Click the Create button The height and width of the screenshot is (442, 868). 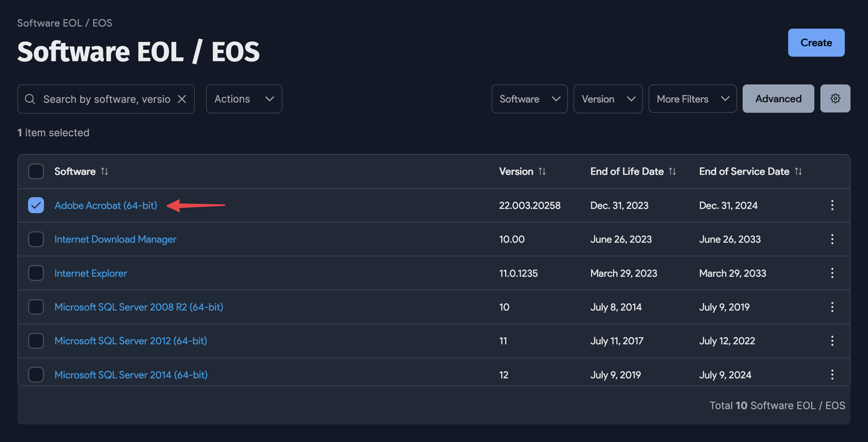(x=816, y=43)
